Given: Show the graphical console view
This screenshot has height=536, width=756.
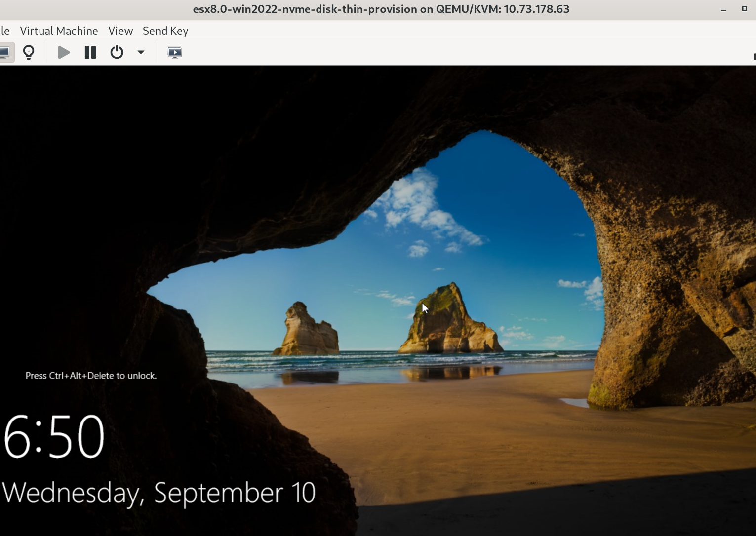Looking at the screenshot, I should pyautogui.click(x=4, y=52).
